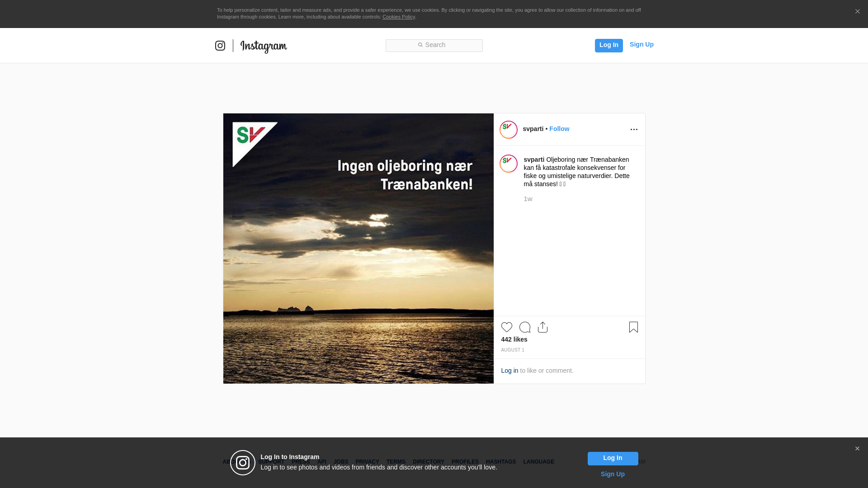Open the PROFILES footer link
The width and height of the screenshot is (868, 488).
click(465, 462)
